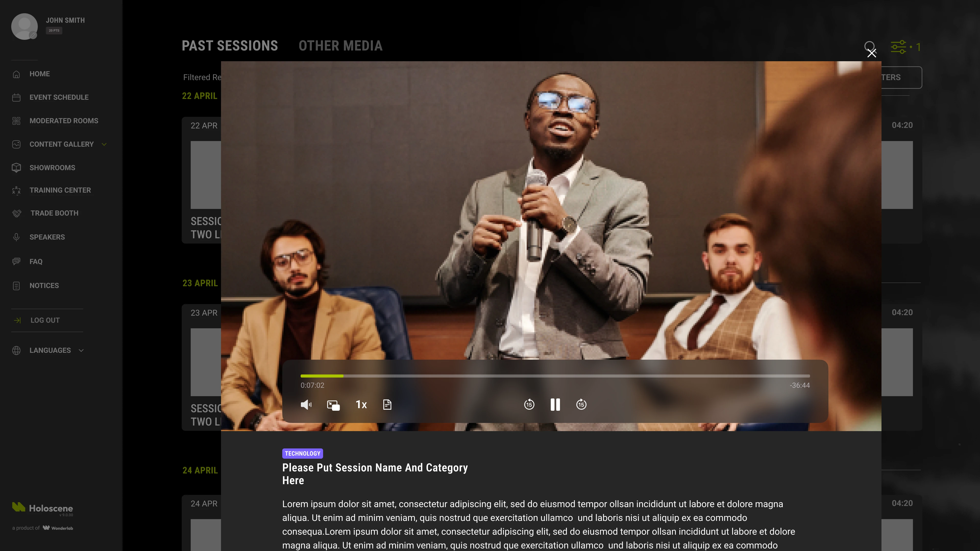This screenshot has width=980, height=551.
Task: Mute the video volume
Action: pyautogui.click(x=306, y=405)
